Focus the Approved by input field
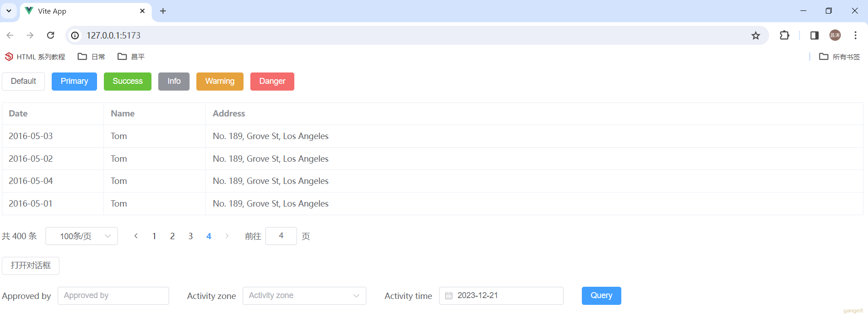 tap(113, 296)
